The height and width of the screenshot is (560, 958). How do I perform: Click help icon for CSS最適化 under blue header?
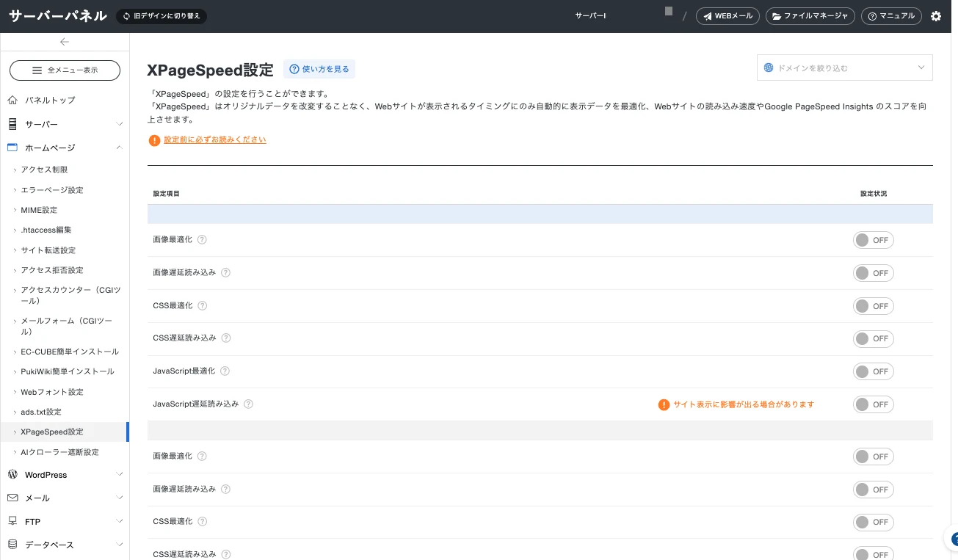202,306
